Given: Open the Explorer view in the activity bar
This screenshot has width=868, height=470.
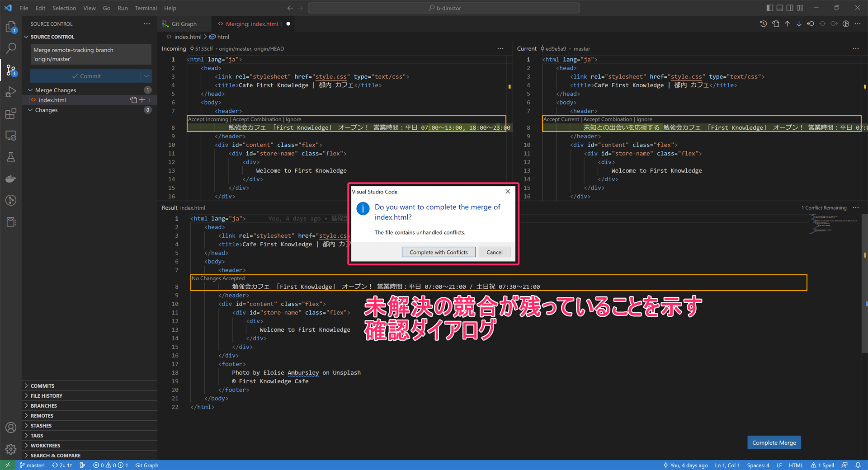Looking at the screenshot, I should tap(11, 27).
